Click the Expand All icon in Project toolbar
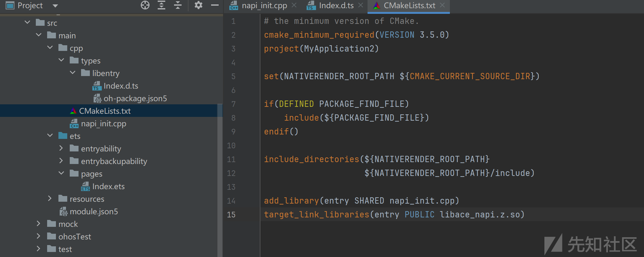Screen dimensions: 644x257 tap(161, 5)
